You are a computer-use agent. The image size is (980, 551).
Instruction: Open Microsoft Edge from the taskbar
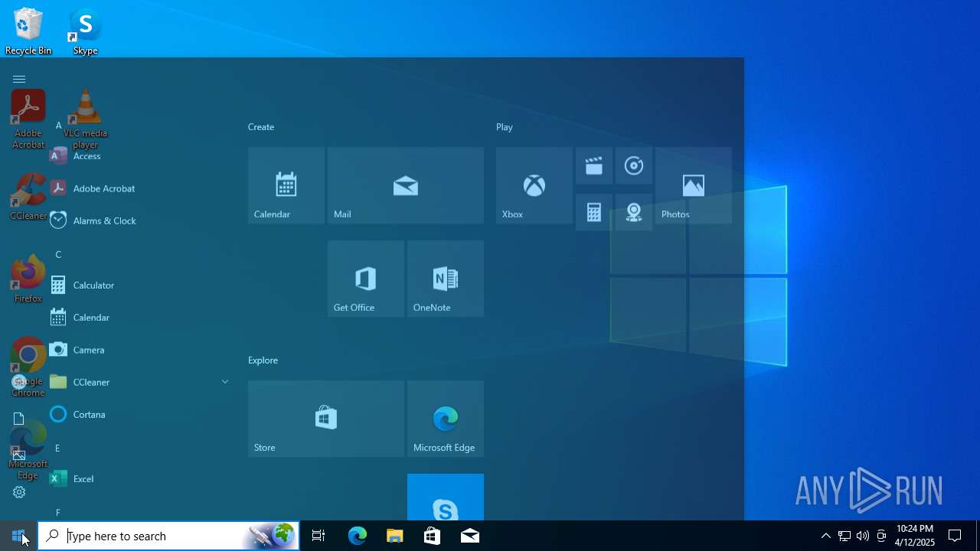coord(358,536)
